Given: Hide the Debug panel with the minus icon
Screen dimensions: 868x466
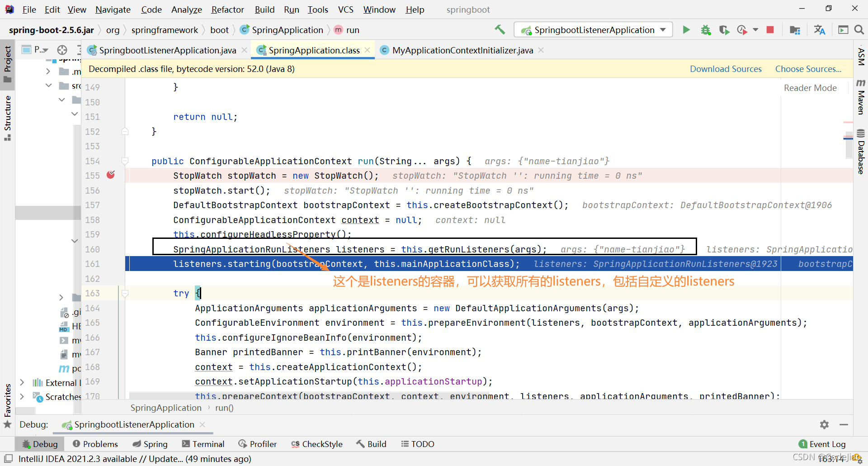Looking at the screenshot, I should [844, 424].
